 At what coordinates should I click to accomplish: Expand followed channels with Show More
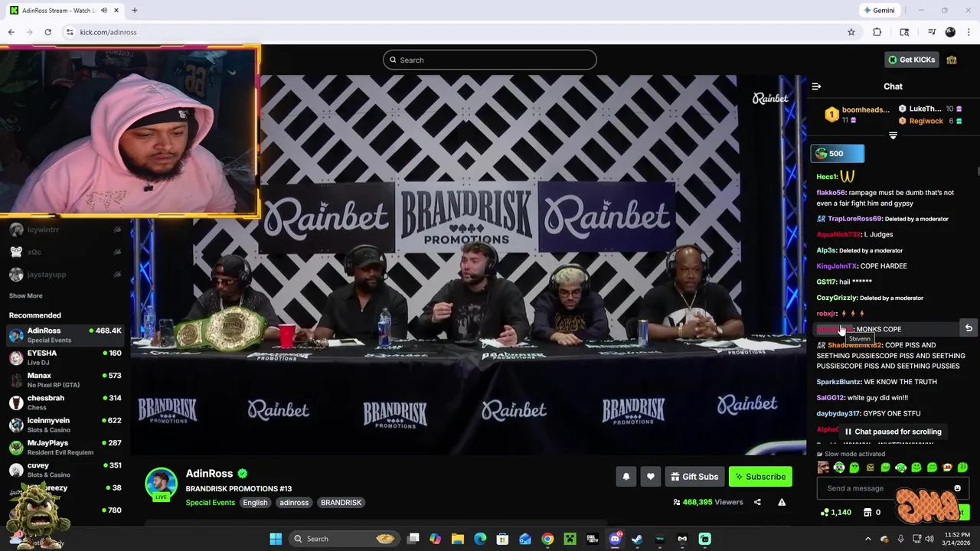tap(26, 295)
